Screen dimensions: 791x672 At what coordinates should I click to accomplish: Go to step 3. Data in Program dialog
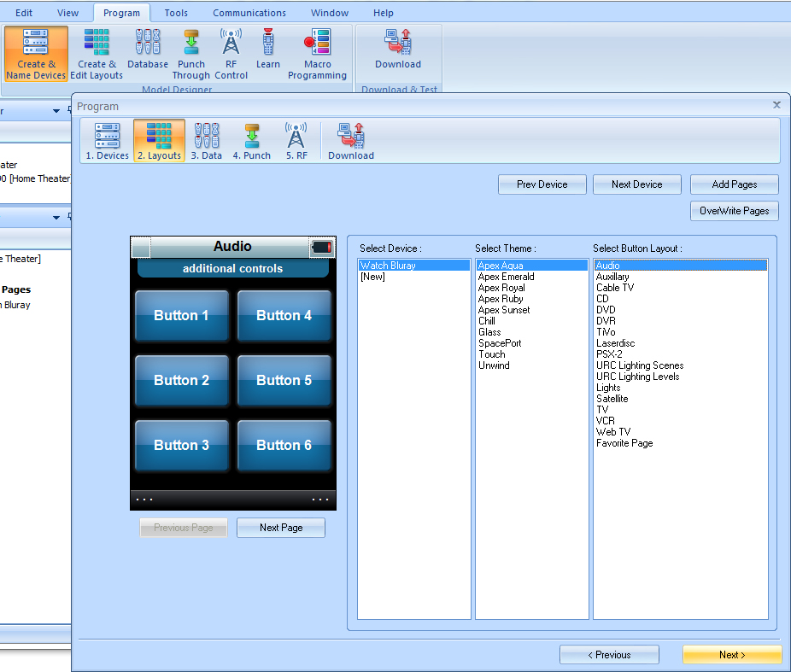pyautogui.click(x=206, y=141)
